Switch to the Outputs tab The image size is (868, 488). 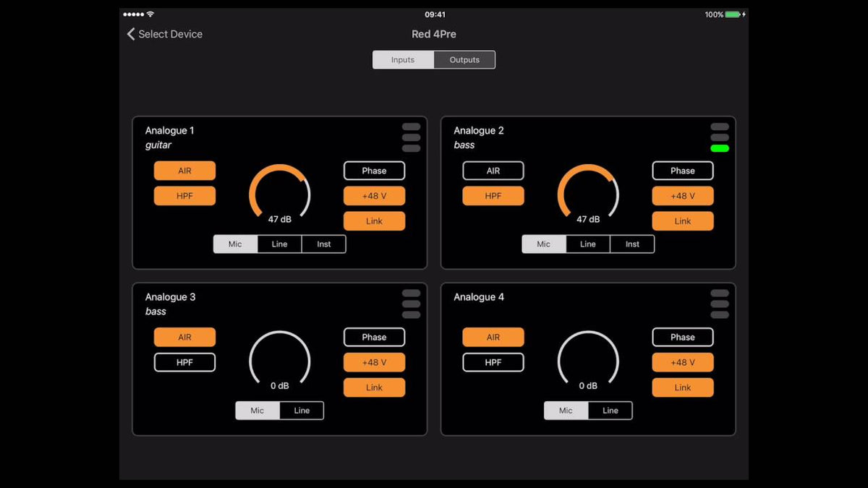coord(464,60)
